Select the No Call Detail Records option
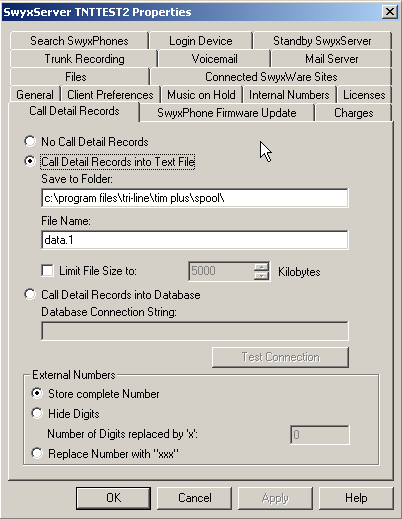Viewport: 402px width, 519px height. [86, 142]
